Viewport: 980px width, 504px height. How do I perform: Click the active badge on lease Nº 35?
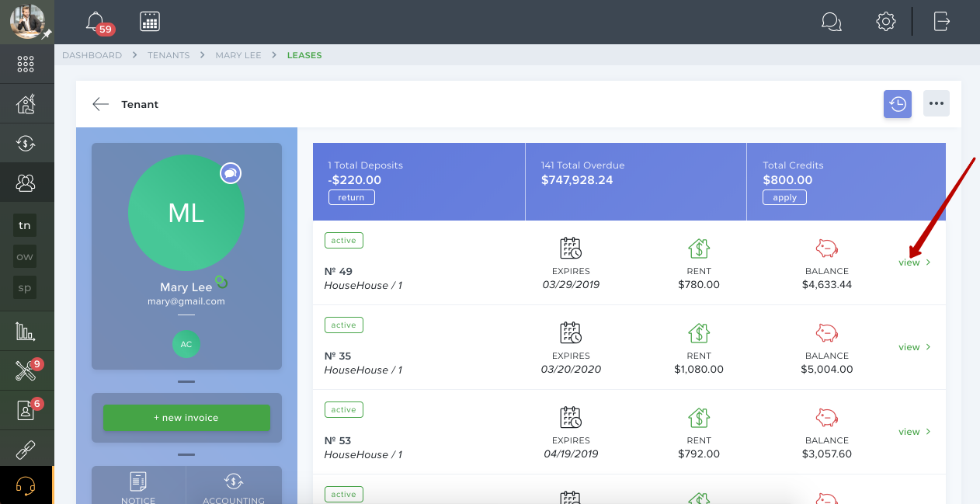coord(344,325)
